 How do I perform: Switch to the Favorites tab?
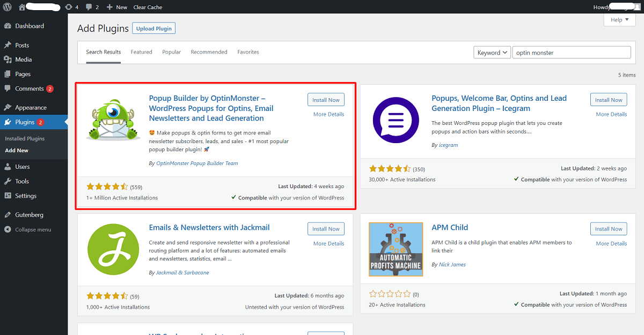(248, 52)
